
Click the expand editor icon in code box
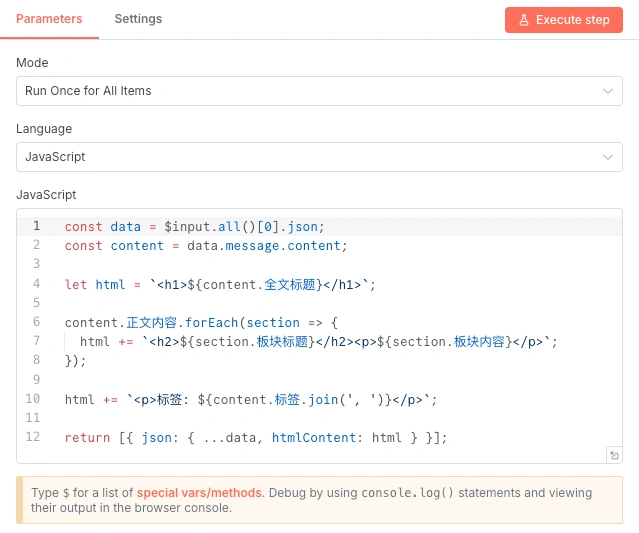point(614,455)
